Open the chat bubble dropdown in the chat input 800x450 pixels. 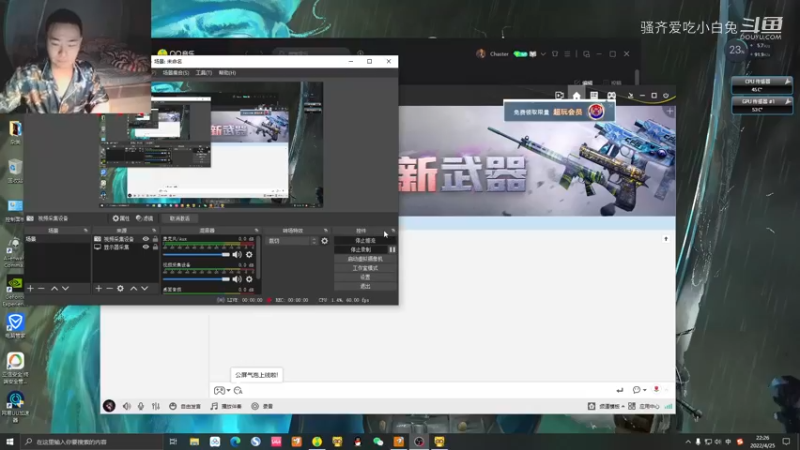click(639, 390)
